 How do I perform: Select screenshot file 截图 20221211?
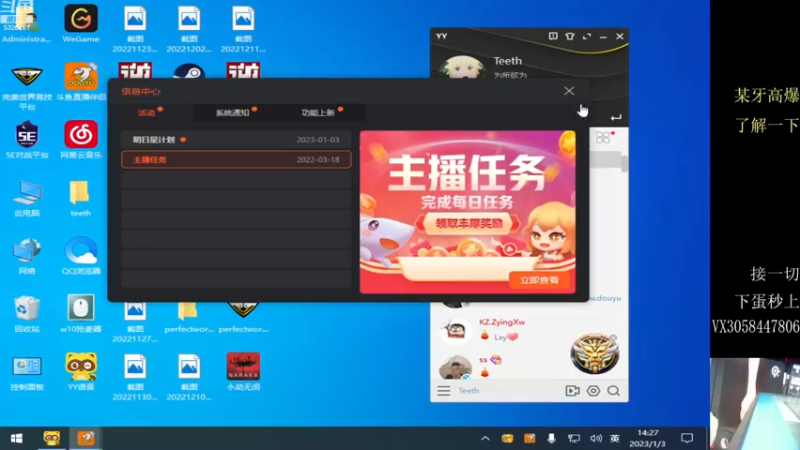(243, 29)
